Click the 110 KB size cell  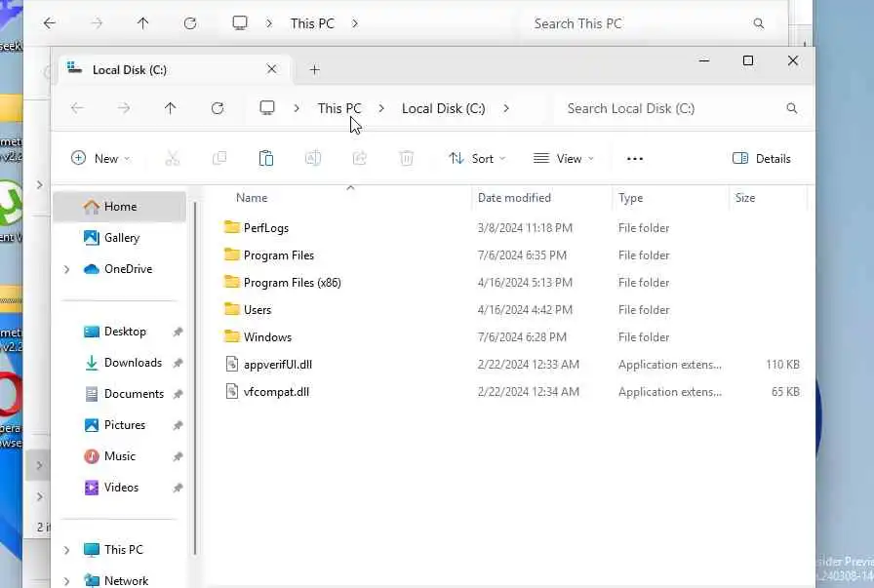(782, 365)
